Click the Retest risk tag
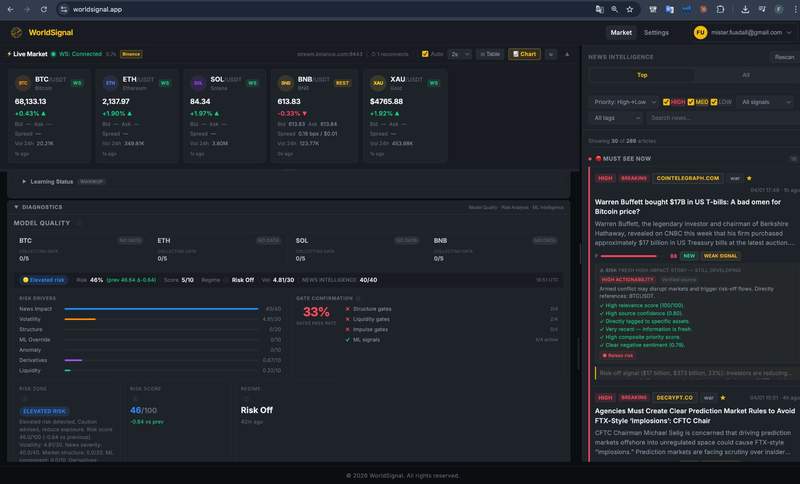Screen dimensions: 800x484 (x=617, y=355)
